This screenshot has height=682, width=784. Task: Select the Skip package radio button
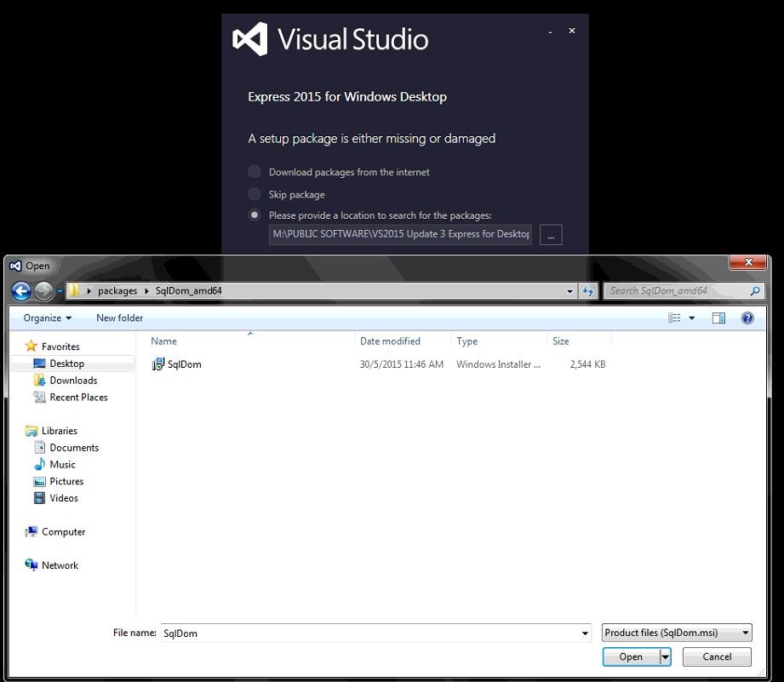pos(255,194)
